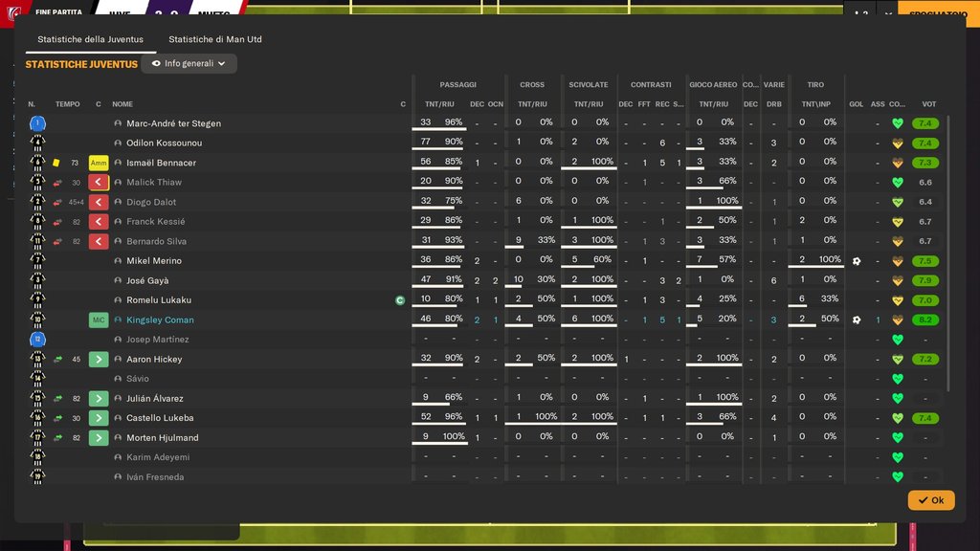Viewport: 980px width, 551px height.
Task: Sort by the DRB column header
Action: click(773, 104)
